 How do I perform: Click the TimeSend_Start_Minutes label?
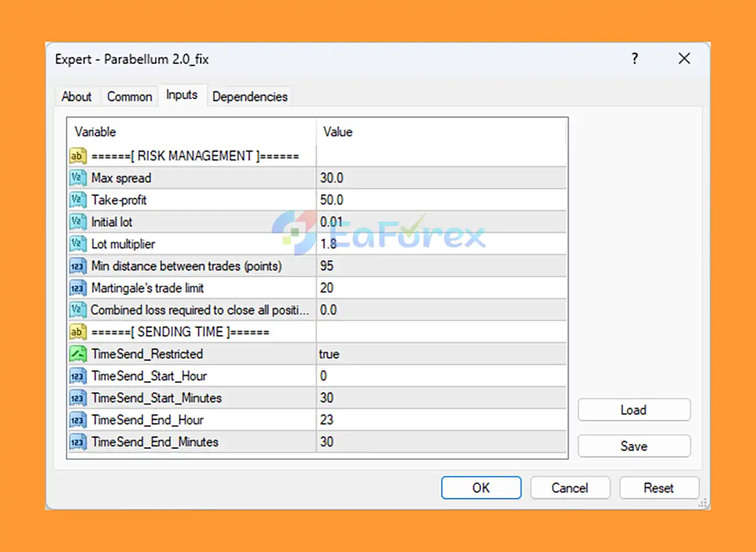point(157,398)
